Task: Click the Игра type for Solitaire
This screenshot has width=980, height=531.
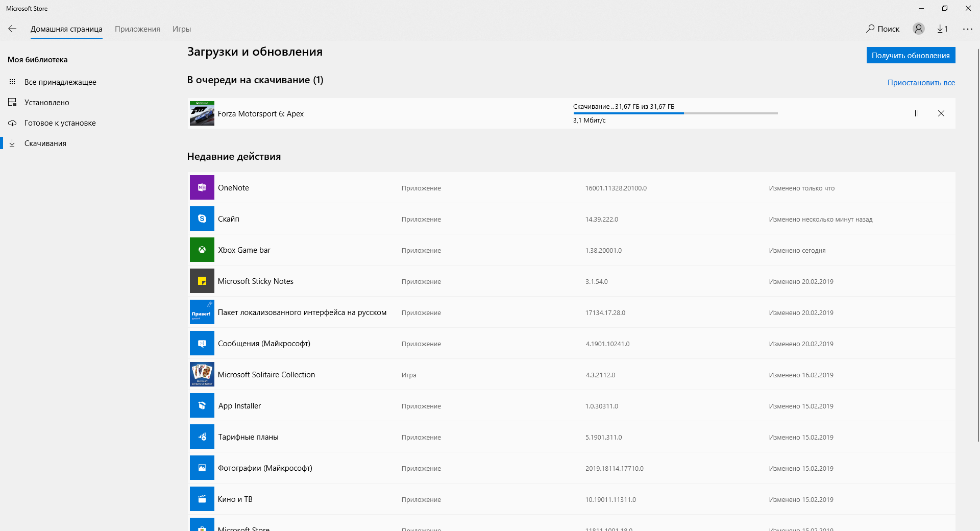Action: [x=409, y=375]
